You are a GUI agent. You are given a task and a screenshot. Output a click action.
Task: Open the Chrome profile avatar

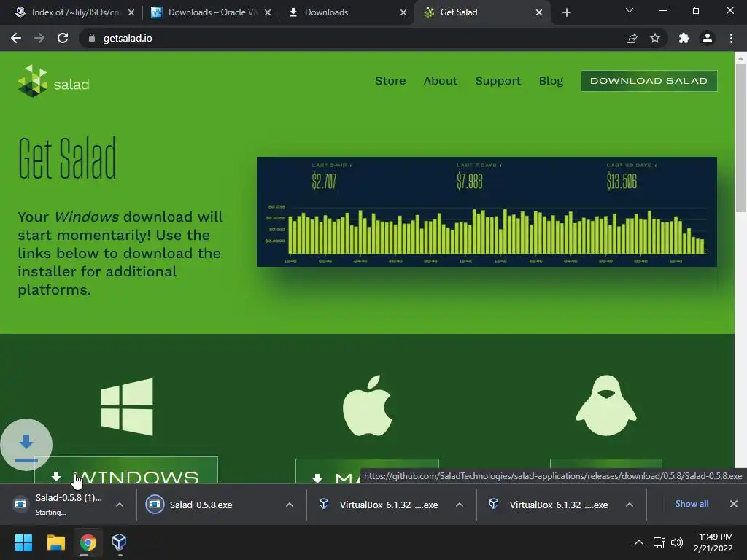[708, 38]
